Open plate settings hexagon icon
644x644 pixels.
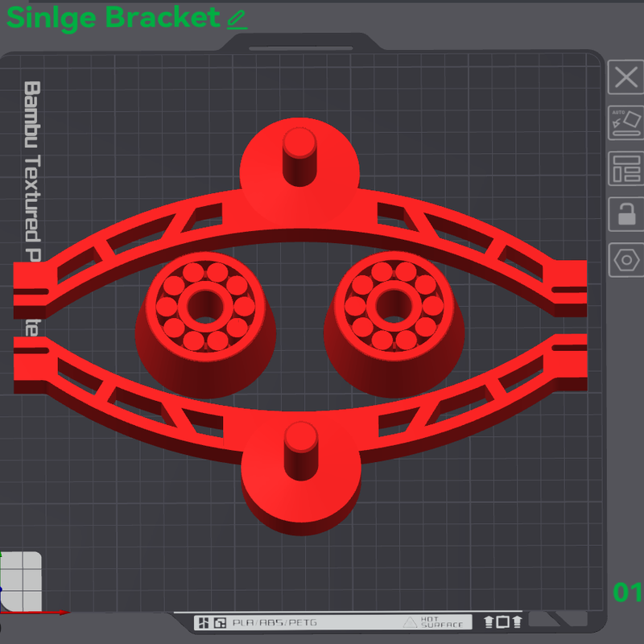[x=626, y=260]
